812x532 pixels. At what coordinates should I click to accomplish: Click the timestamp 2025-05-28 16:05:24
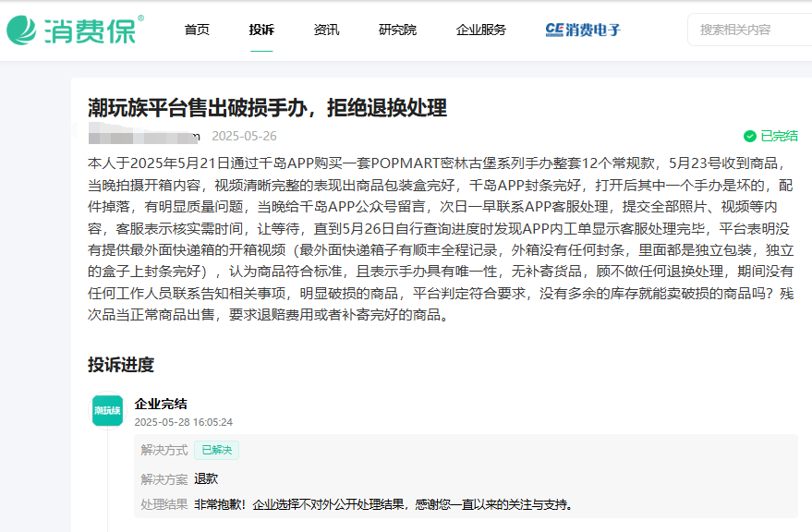(x=183, y=422)
